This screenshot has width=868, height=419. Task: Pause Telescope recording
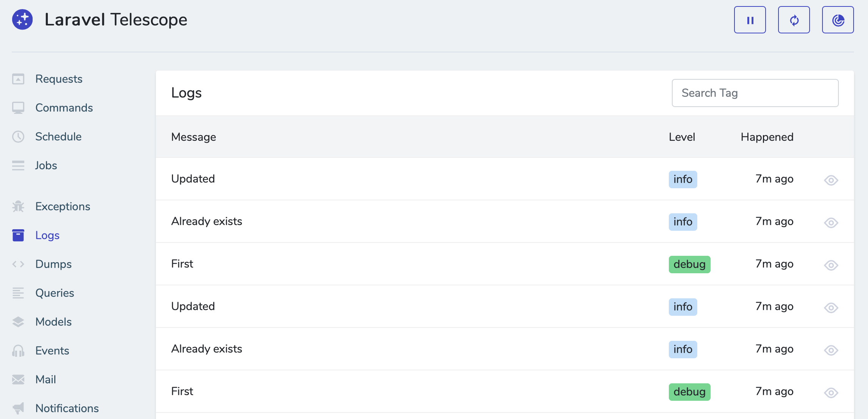click(x=750, y=20)
